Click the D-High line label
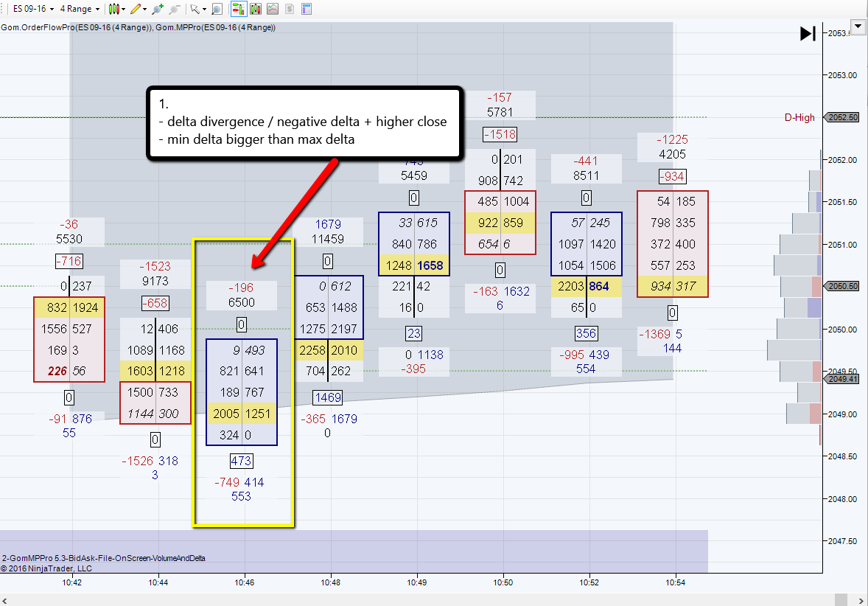 [x=799, y=117]
